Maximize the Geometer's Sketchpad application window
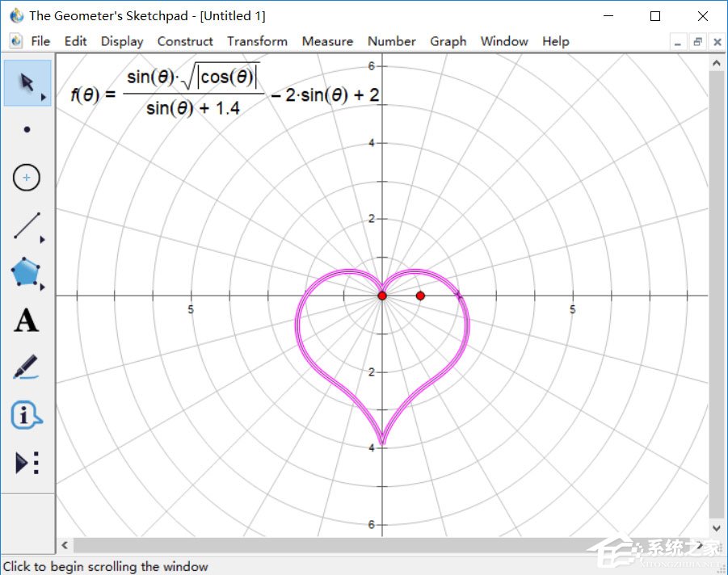This screenshot has height=575, width=728. [655, 16]
